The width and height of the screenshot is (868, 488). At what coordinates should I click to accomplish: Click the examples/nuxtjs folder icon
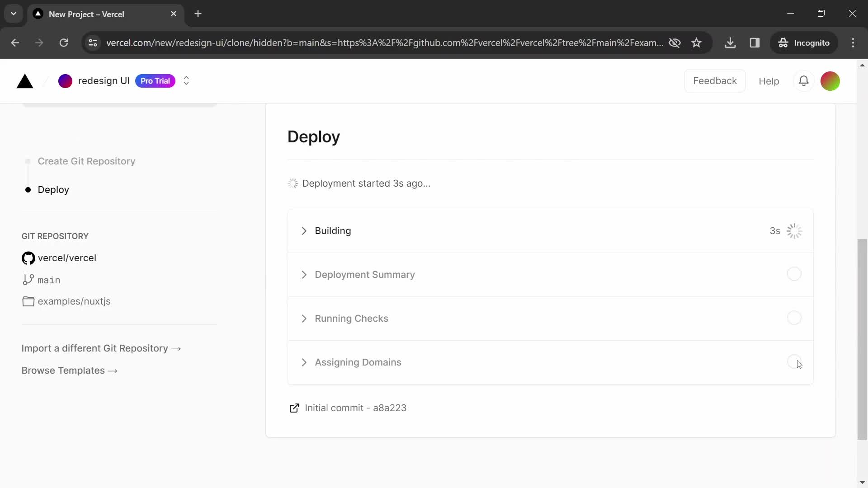28,301
